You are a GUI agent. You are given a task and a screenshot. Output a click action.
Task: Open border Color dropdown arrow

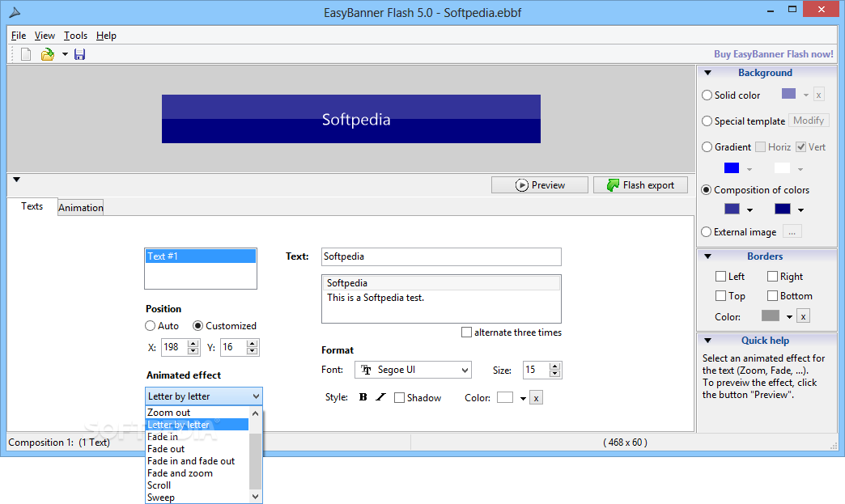point(789,317)
